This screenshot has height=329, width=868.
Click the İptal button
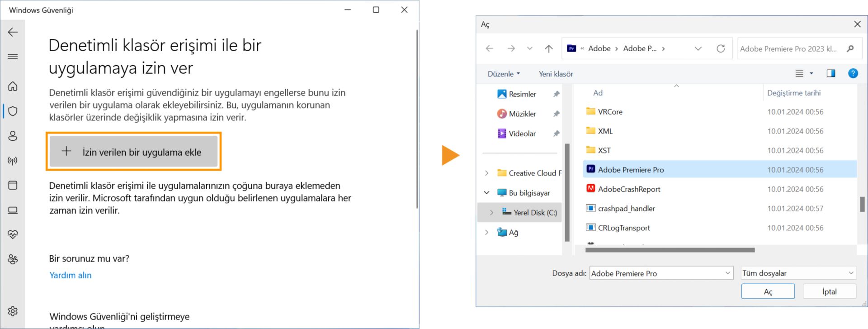[829, 291]
